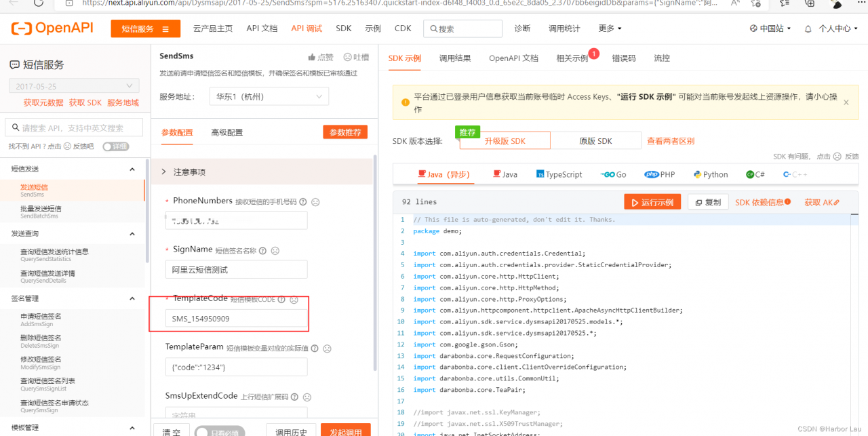Click the help icon next to SignName
The image size is (868, 436).
262,250
